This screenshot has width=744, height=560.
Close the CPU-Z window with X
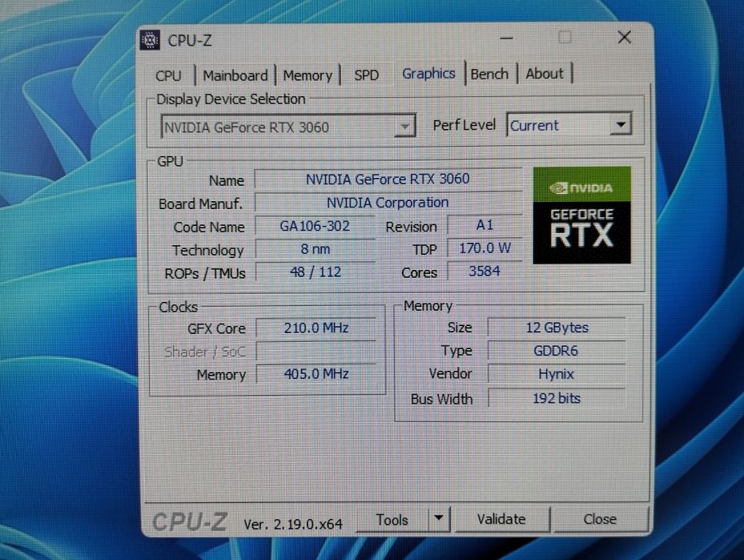[625, 38]
